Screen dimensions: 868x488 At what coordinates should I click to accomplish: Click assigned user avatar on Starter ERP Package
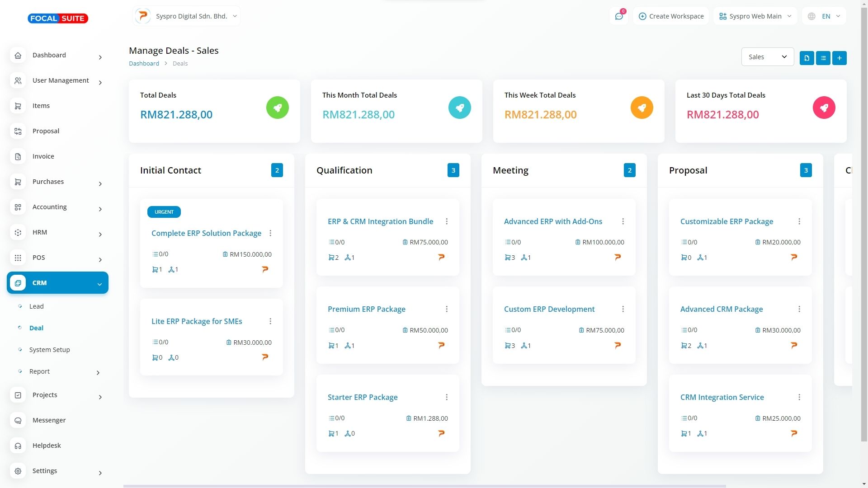(441, 433)
